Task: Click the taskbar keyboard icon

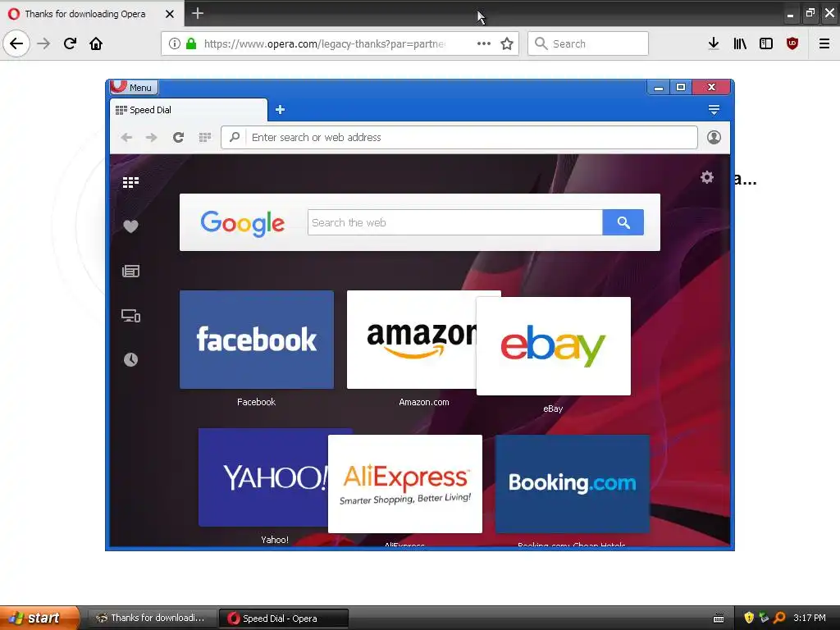Action: point(719,619)
